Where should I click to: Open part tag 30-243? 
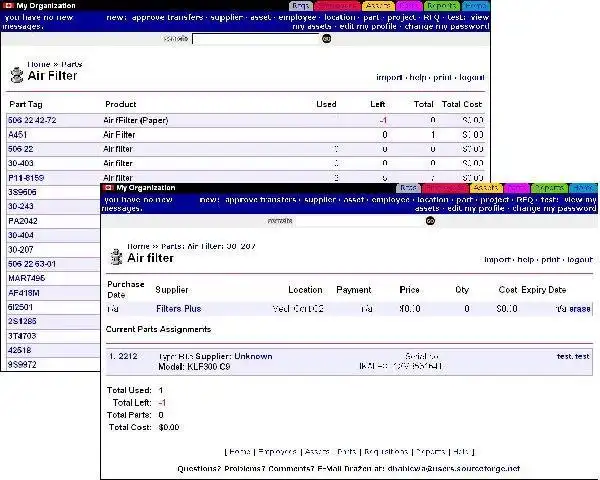(21, 206)
